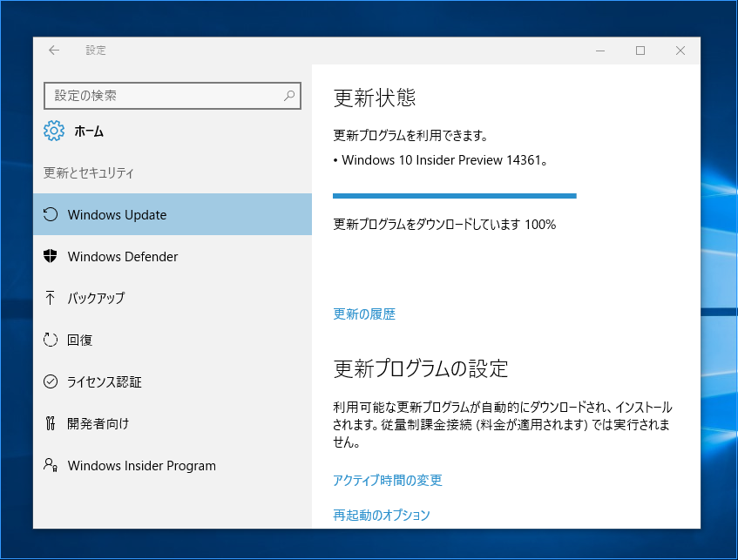Click the recovery circular arrow icon
Screen dimensions: 738x560
tap(51, 340)
